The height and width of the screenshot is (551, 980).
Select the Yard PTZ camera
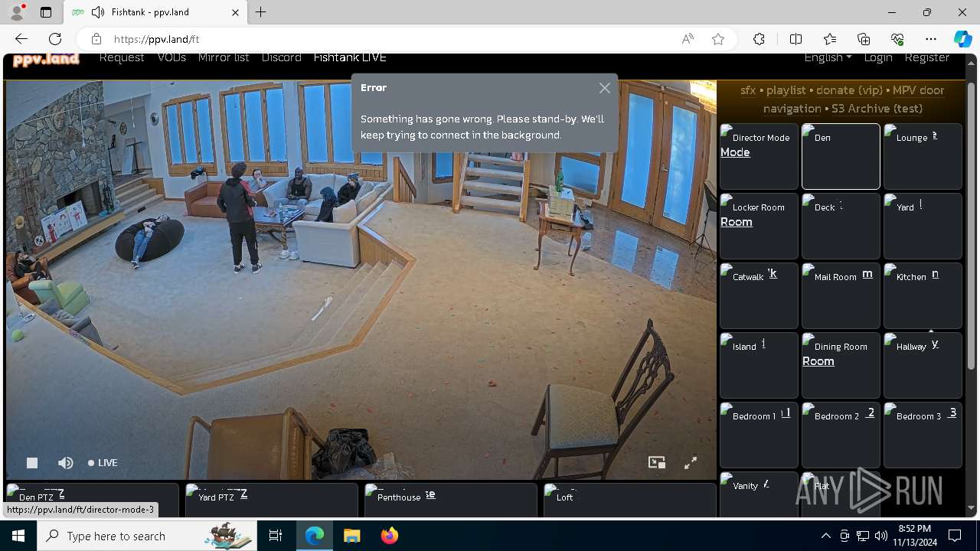pos(271,500)
